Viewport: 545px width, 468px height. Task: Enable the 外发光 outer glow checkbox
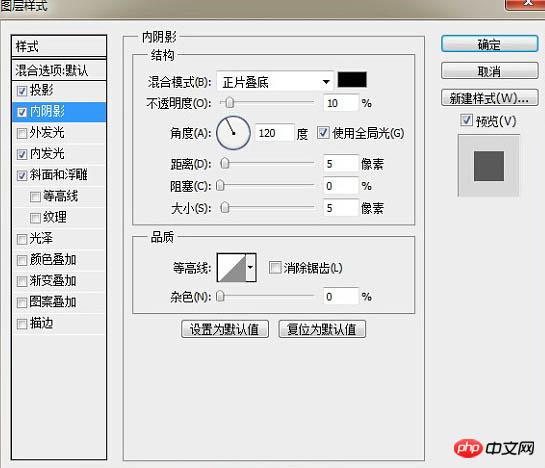(x=22, y=133)
